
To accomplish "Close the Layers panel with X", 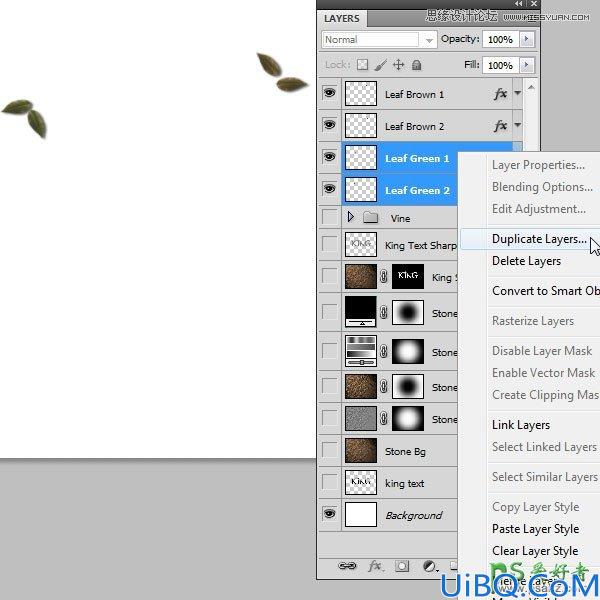I will tap(534, 4).
